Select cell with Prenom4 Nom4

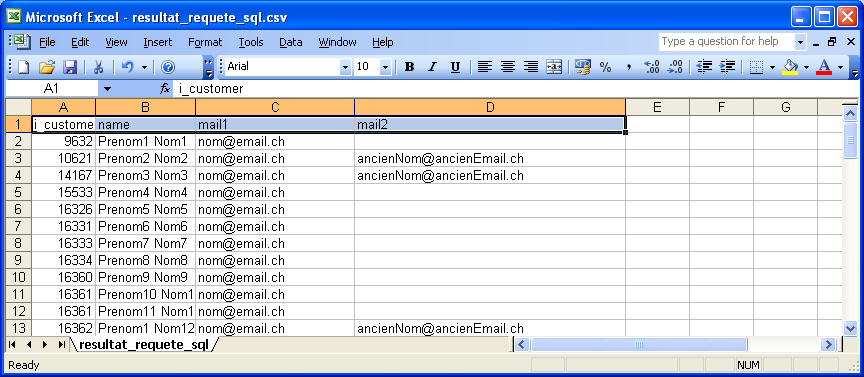pyautogui.click(x=145, y=193)
